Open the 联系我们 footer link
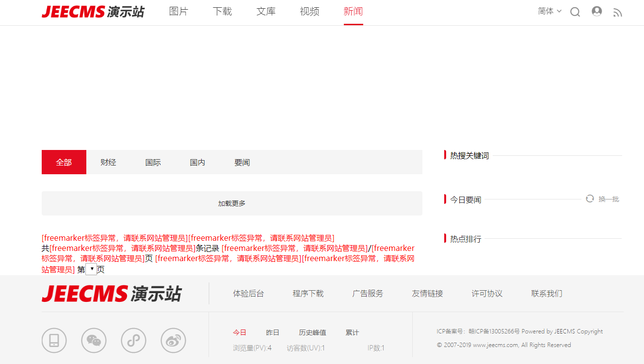The width and height of the screenshot is (644, 364). pyautogui.click(x=547, y=294)
